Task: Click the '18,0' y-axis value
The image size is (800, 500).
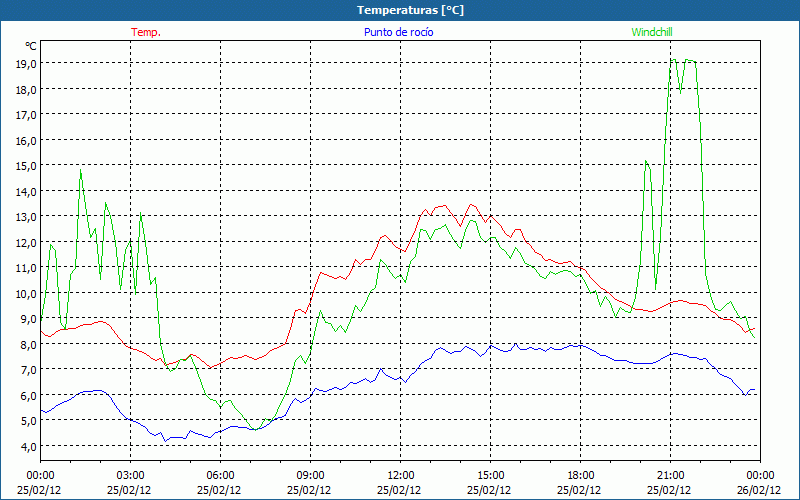Action: (26, 89)
